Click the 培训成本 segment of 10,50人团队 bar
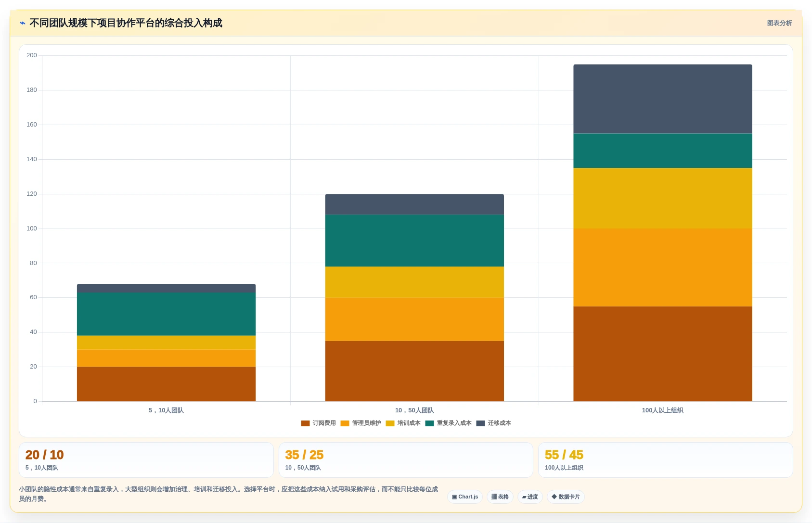This screenshot has width=812, height=523. (x=414, y=282)
